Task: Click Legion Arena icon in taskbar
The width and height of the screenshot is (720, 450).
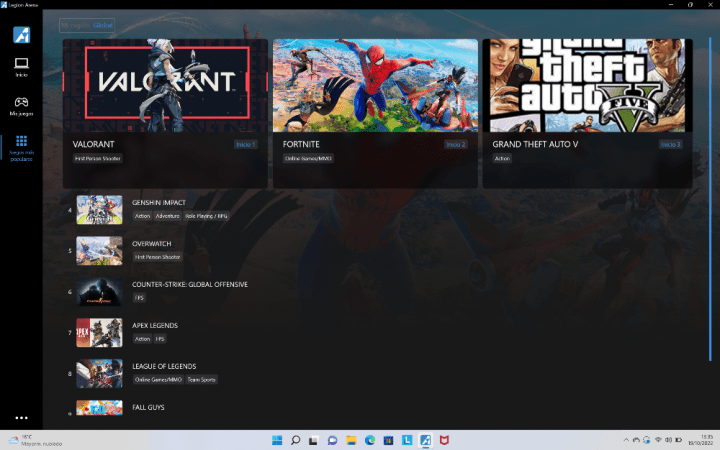Action: pyautogui.click(x=426, y=440)
